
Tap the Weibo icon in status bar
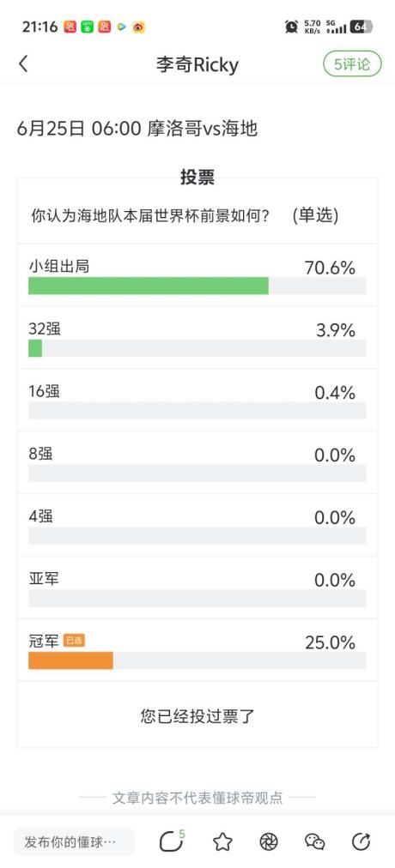pyautogui.click(x=138, y=27)
